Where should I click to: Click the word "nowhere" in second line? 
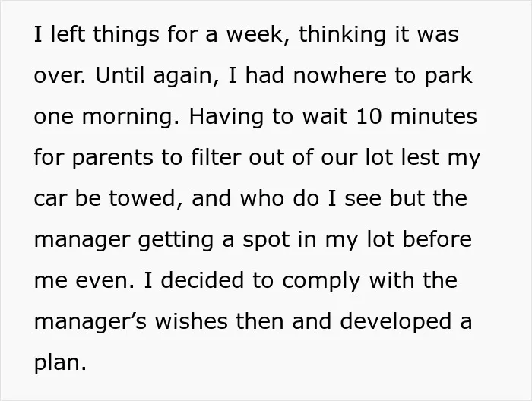pos(340,75)
